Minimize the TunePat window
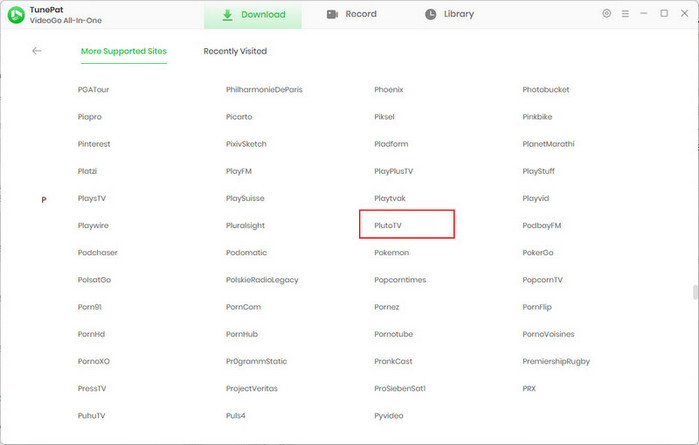 [x=645, y=14]
